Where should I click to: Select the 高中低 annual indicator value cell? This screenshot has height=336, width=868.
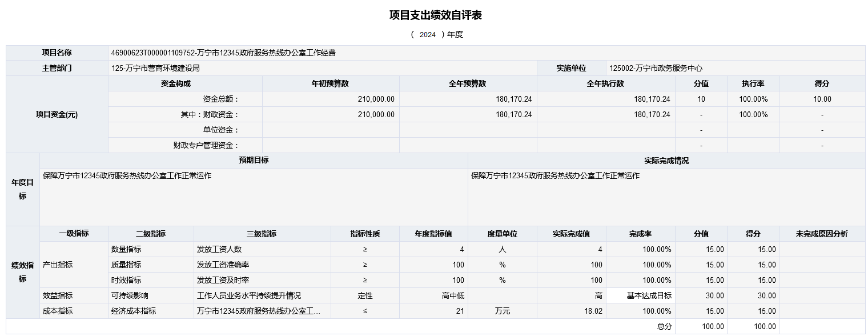pos(433,295)
